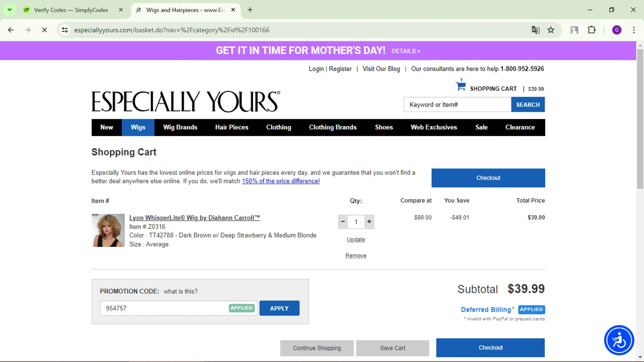Click the Save Cart button
This screenshot has height=362, width=644.
tap(392, 348)
